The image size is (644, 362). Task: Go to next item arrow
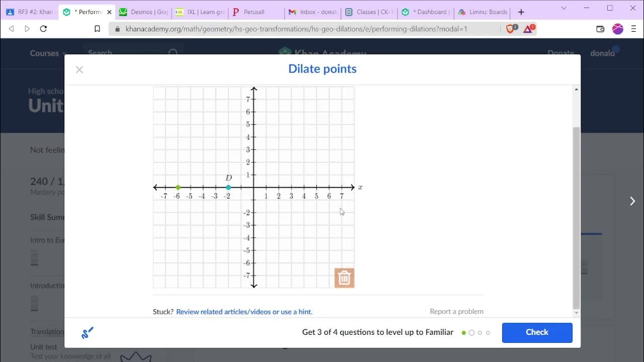tap(632, 201)
